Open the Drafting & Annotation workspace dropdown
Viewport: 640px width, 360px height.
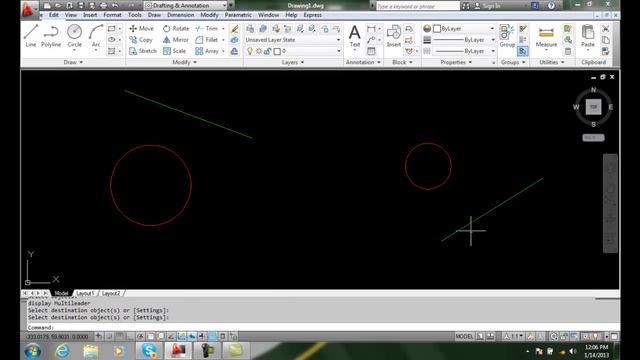click(186, 6)
